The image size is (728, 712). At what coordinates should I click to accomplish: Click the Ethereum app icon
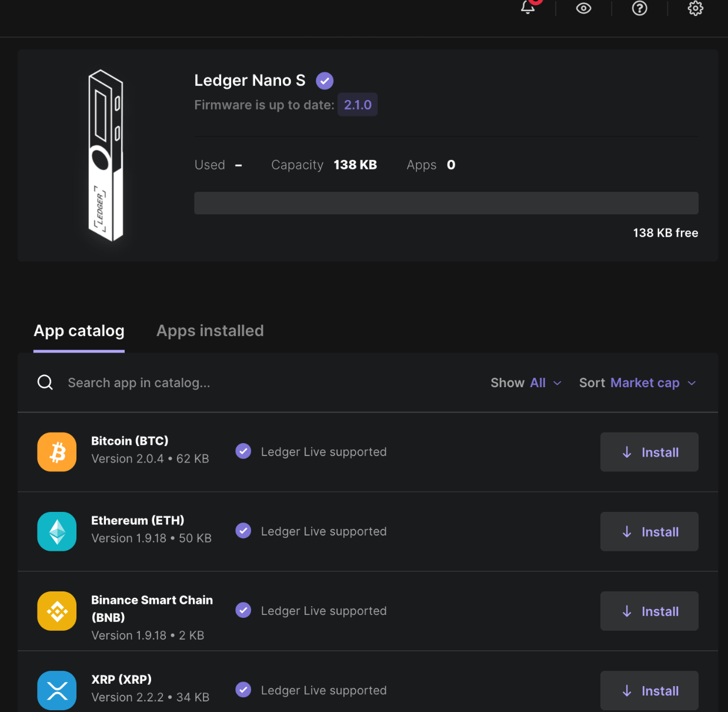tap(57, 531)
